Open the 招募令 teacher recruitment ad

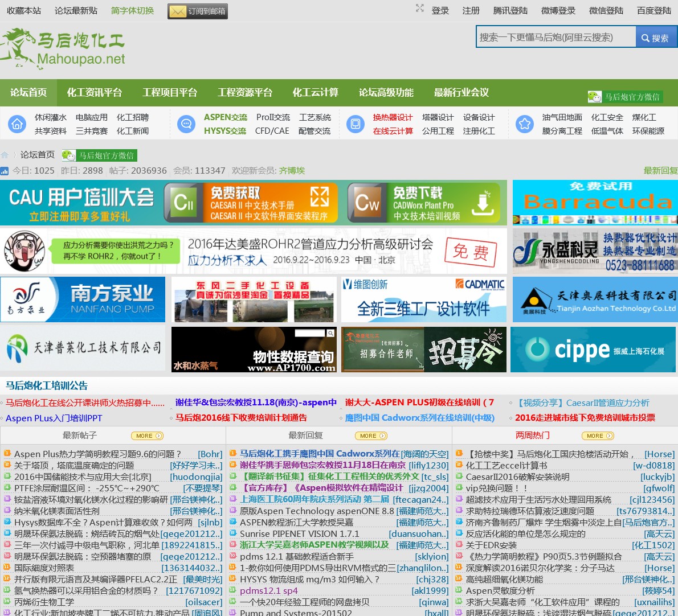pyautogui.click(x=424, y=350)
